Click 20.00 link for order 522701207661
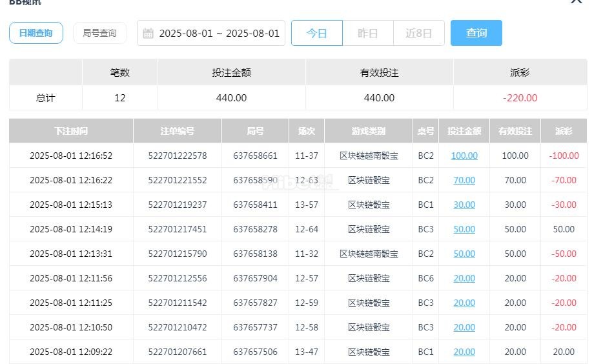Image resolution: width=603 pixels, height=364 pixels. tap(464, 352)
